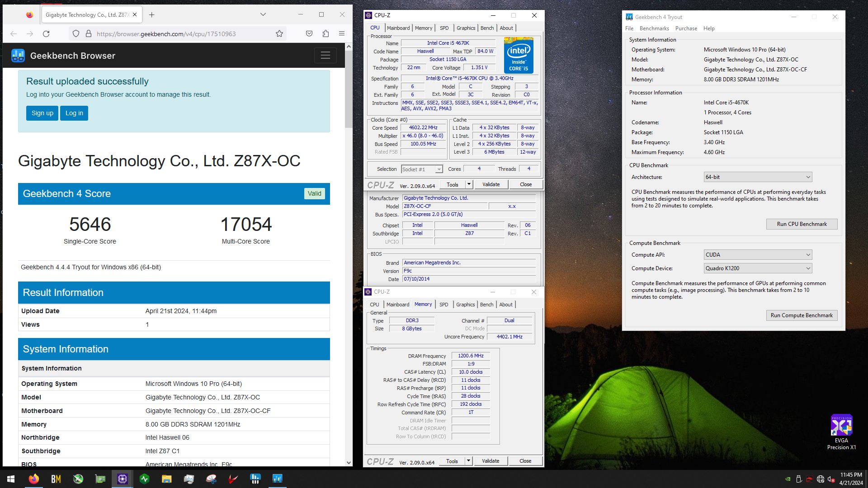The width and height of the screenshot is (868, 488).
Task: Click the Geekbench Browser logo icon
Action: pyautogui.click(x=18, y=56)
